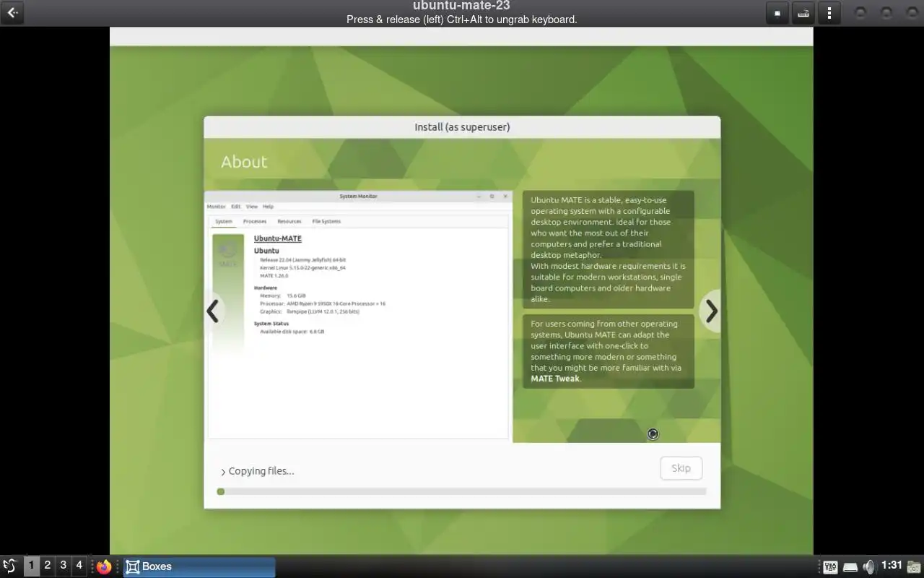Switch to workspace 1
The width and height of the screenshot is (924, 578).
coord(31,566)
